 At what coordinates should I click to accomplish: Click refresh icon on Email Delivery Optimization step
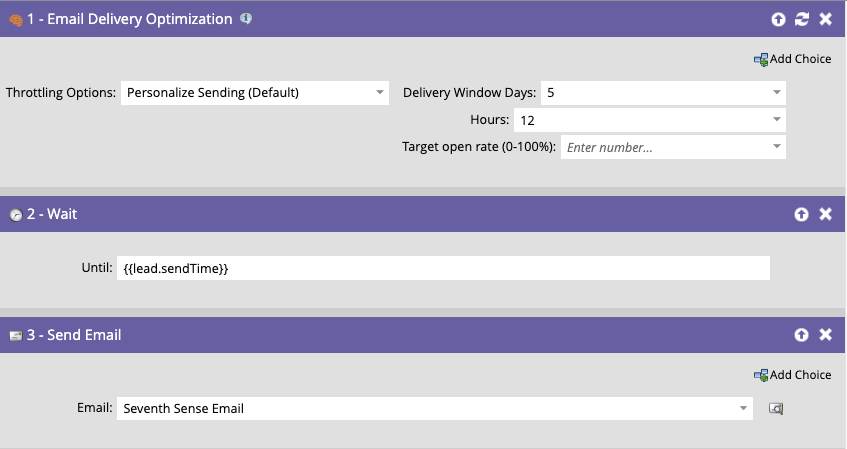802,19
